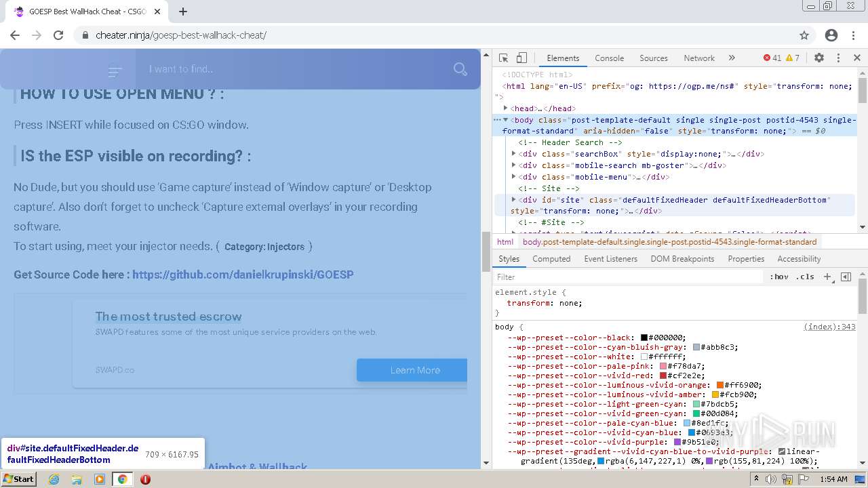Viewport: 868px width, 488px height.
Task: Activate the DevTools inspect element picker
Action: pos(503,58)
